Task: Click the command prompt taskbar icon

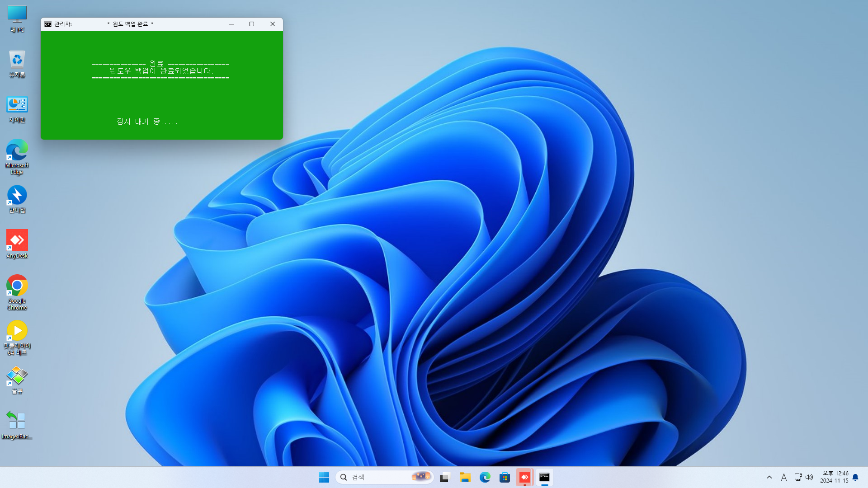Action: (x=544, y=477)
